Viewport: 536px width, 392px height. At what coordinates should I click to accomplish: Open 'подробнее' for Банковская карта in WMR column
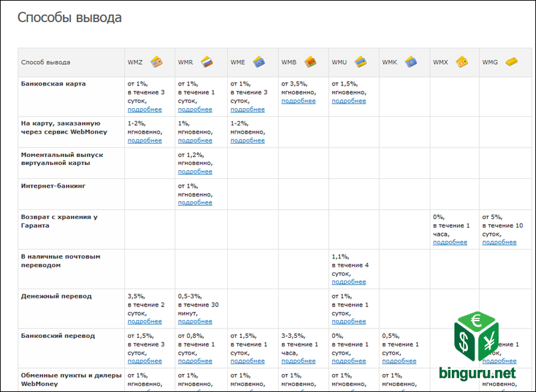tap(195, 110)
